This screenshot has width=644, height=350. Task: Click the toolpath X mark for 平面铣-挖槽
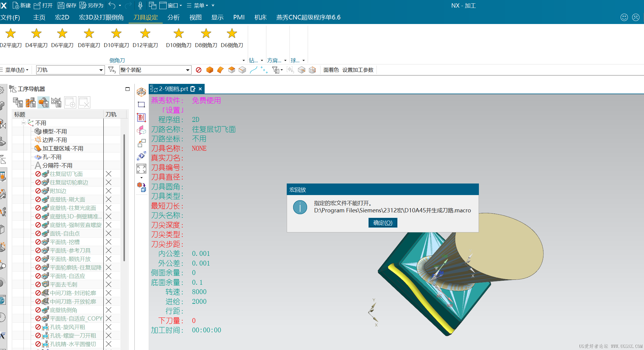click(x=109, y=242)
